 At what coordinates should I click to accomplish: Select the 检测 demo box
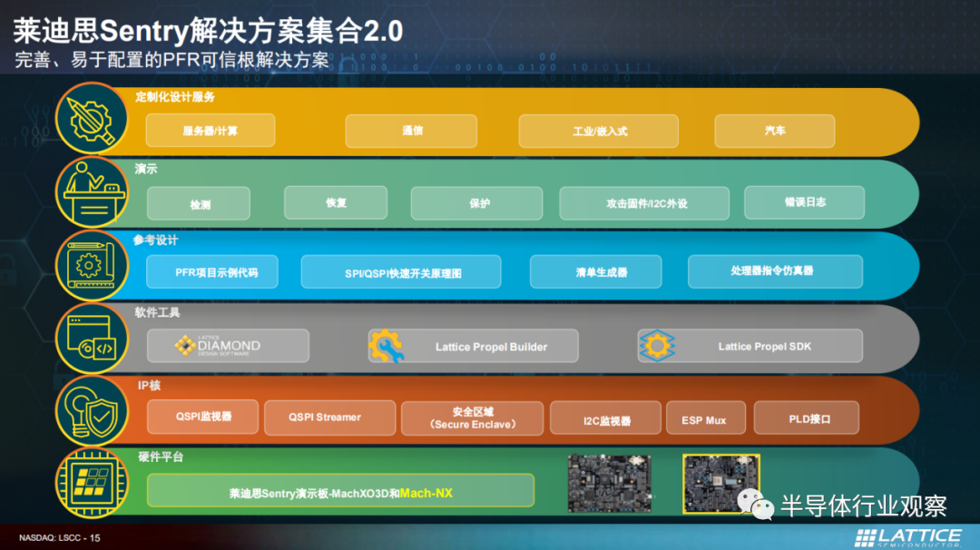(199, 203)
